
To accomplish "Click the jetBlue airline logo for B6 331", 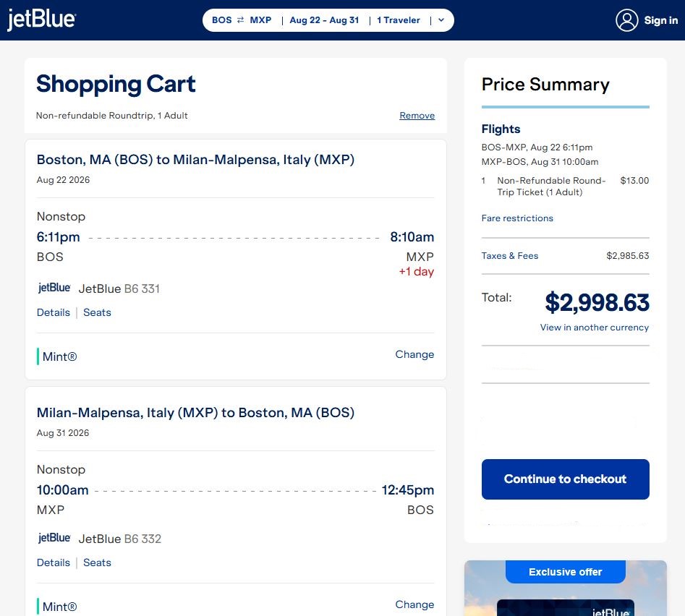I will click(x=54, y=288).
